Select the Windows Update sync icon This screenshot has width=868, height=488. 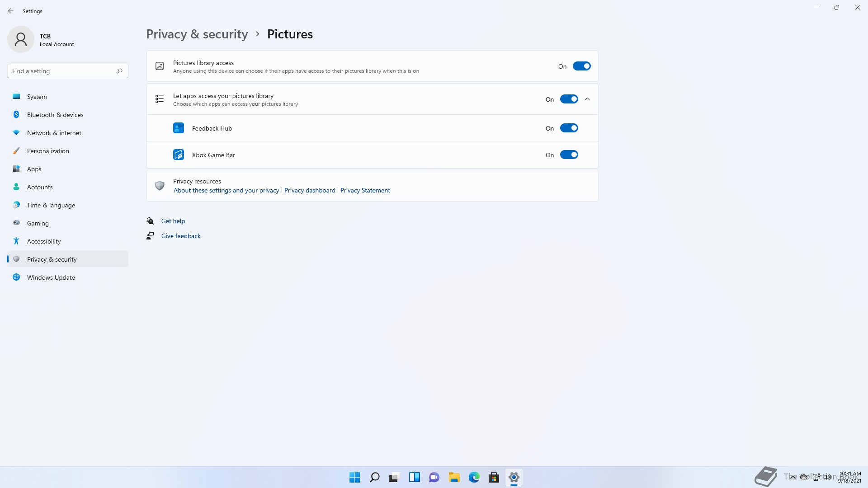16,277
